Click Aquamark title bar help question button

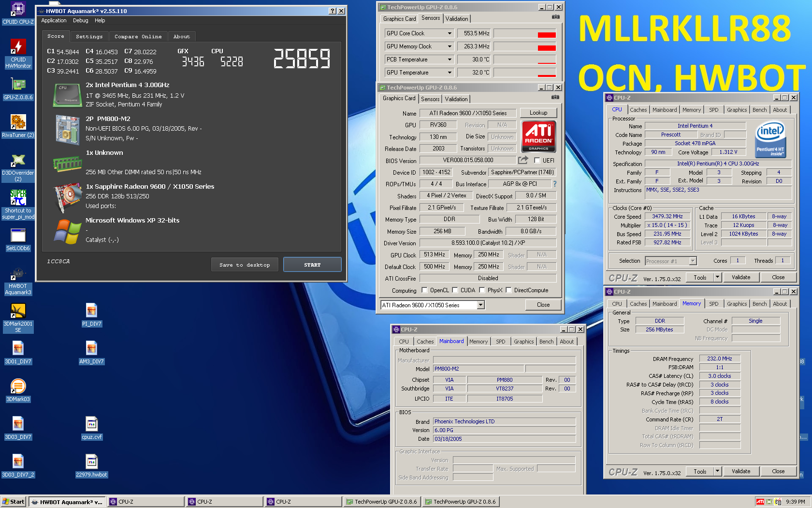(332, 11)
